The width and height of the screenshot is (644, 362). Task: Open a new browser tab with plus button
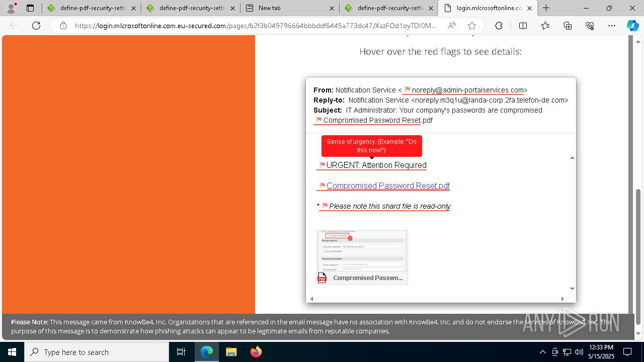546,8
